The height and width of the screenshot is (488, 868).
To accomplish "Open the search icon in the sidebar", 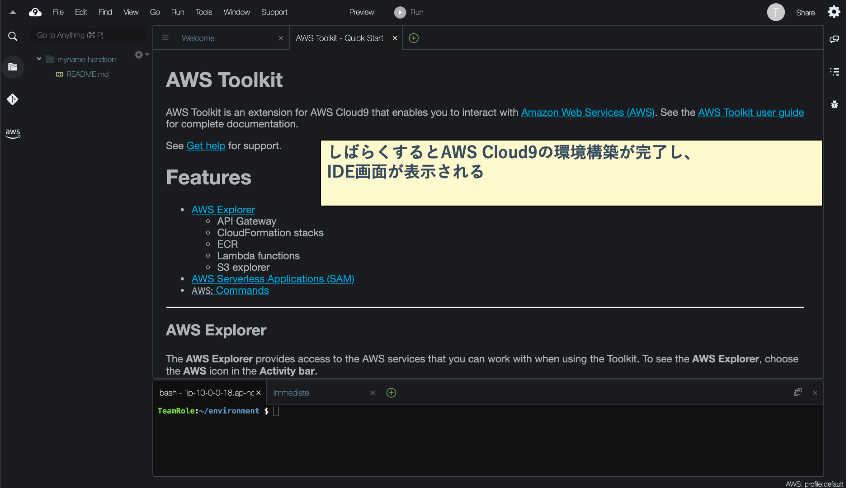I will click(x=13, y=37).
